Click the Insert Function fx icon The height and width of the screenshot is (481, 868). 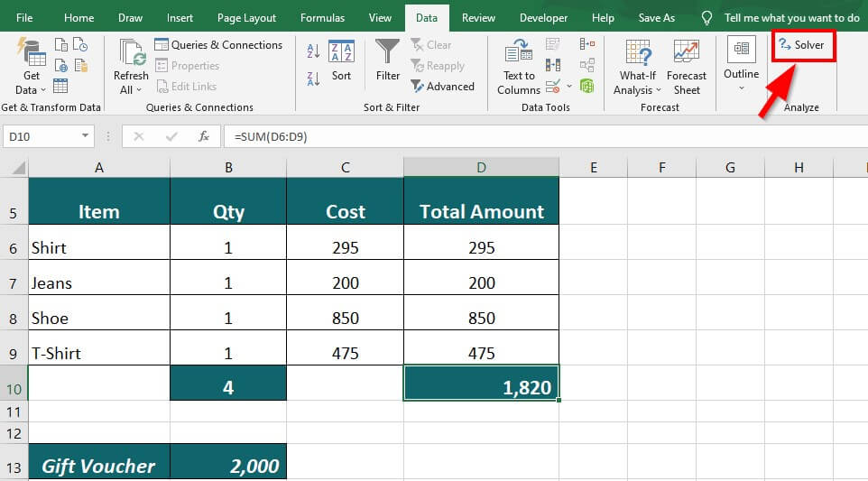pyautogui.click(x=204, y=136)
